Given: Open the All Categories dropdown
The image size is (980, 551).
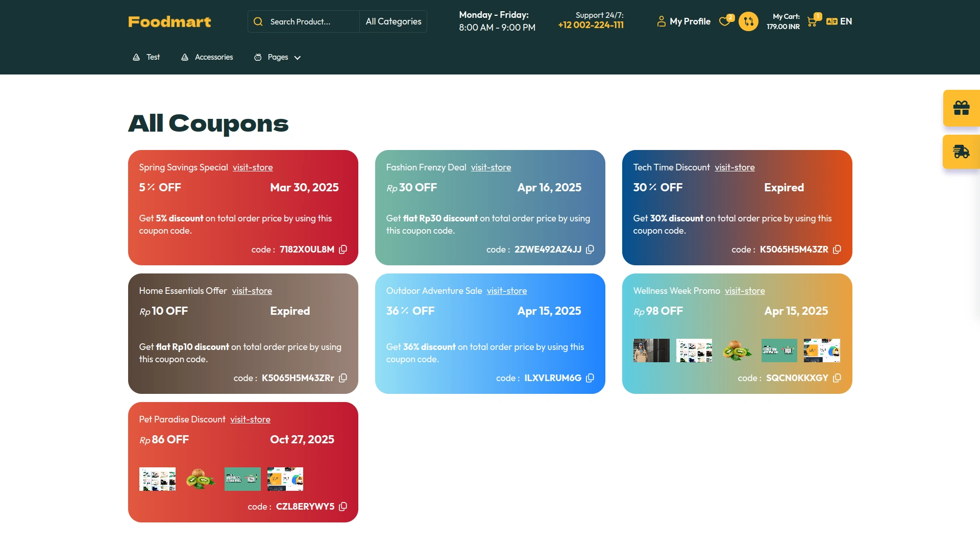Looking at the screenshot, I should [393, 21].
